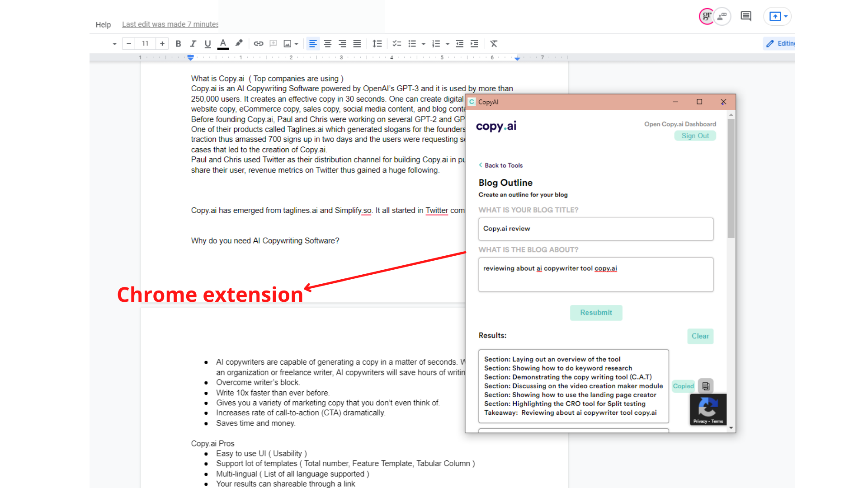The image size is (868, 488).
Task: Expand the bulleted list options arrow
Action: [x=424, y=44]
